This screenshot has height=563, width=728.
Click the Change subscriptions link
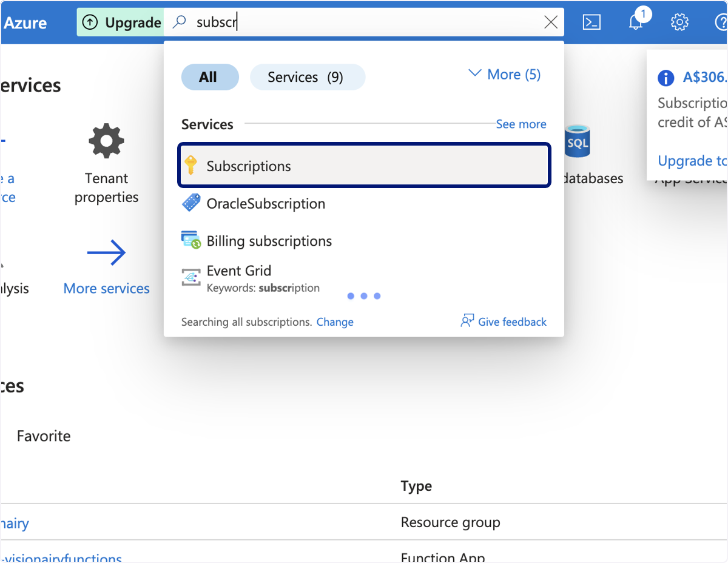(x=335, y=322)
